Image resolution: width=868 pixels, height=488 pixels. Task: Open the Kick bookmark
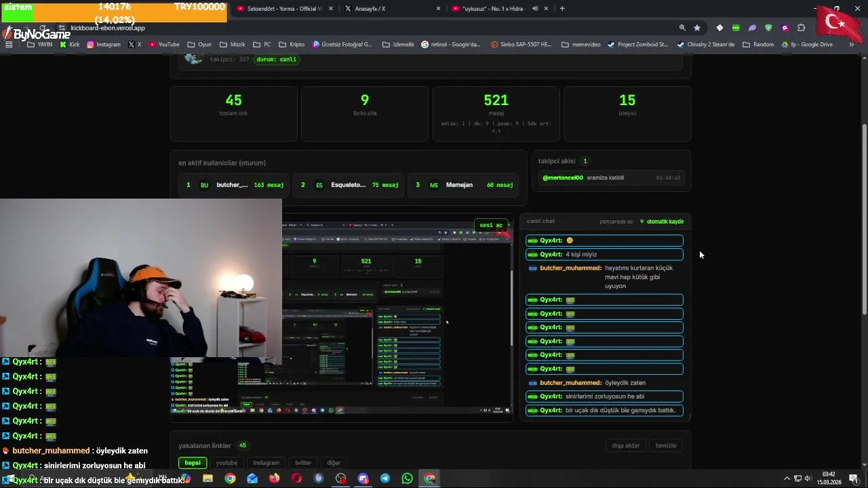[x=70, y=44]
